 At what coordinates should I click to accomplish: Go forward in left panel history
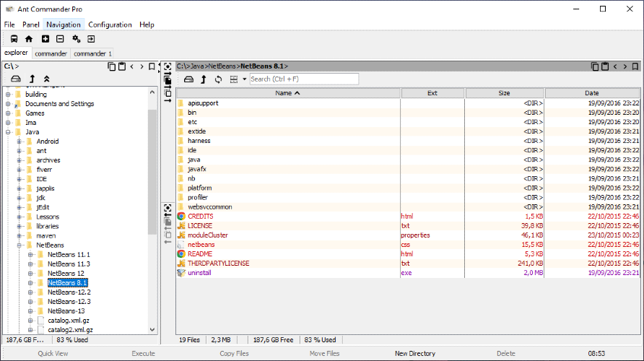click(142, 66)
